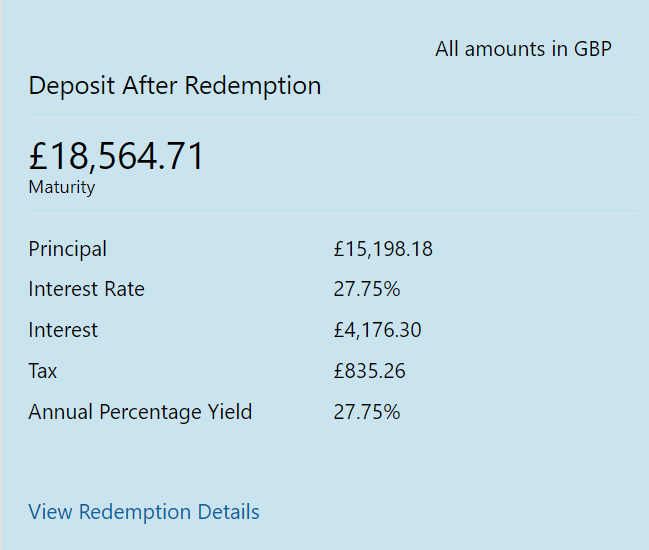Click the Maturity label under the amount

click(x=62, y=187)
